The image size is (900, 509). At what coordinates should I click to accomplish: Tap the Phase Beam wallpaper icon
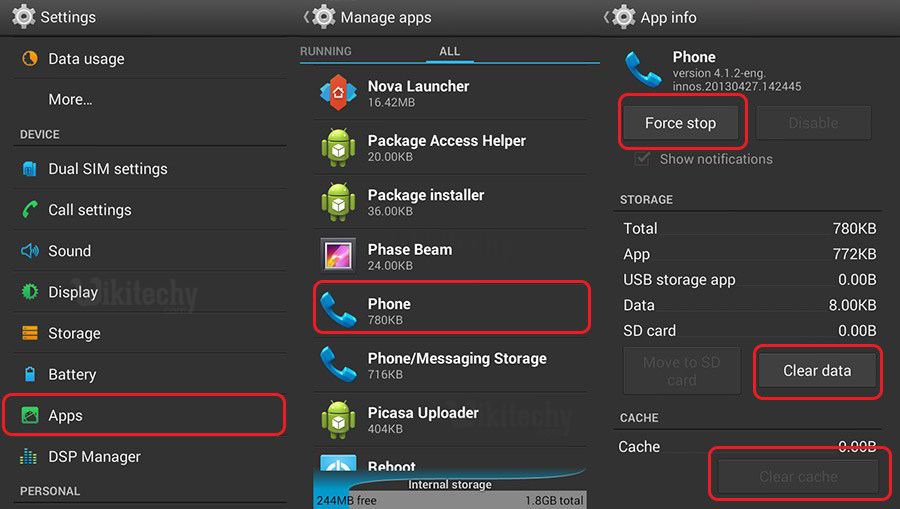pyautogui.click(x=338, y=255)
